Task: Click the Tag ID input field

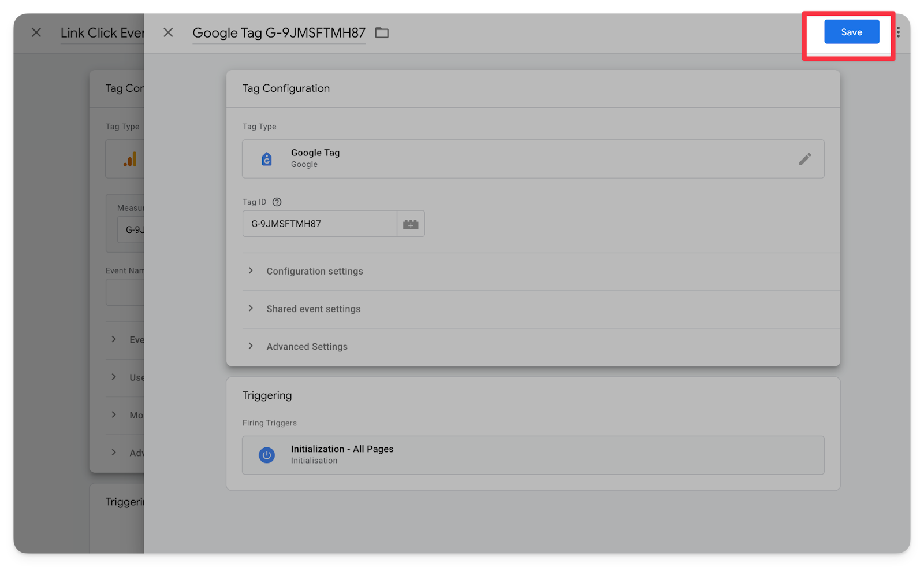Action: coord(319,224)
